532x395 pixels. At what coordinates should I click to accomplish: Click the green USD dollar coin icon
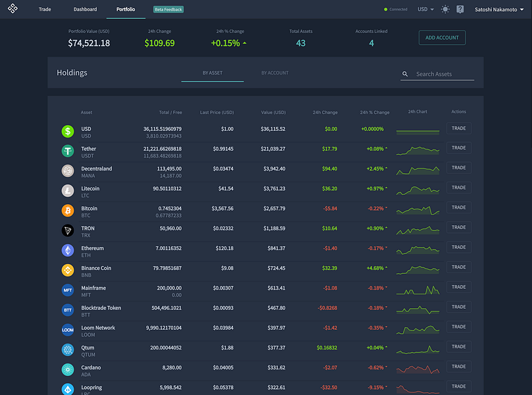[x=68, y=131]
